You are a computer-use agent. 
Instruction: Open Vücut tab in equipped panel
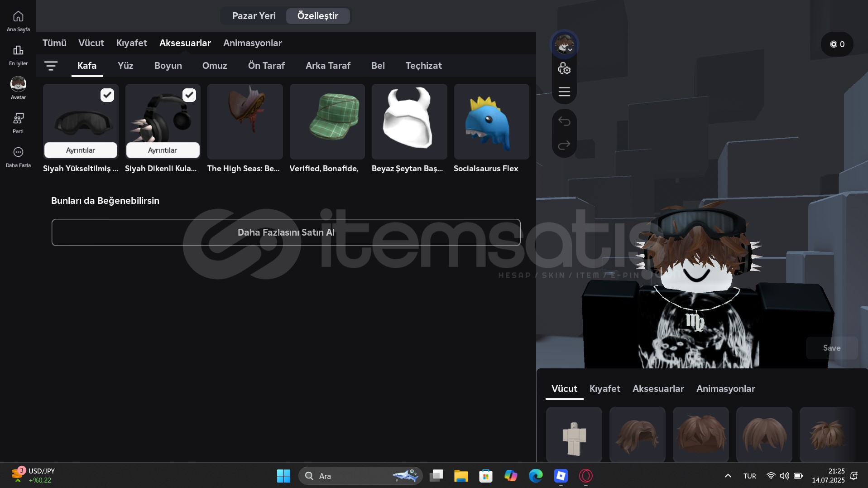click(564, 389)
